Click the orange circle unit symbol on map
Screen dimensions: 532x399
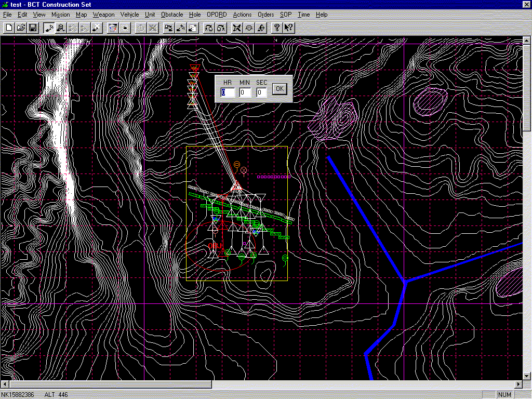point(236,165)
